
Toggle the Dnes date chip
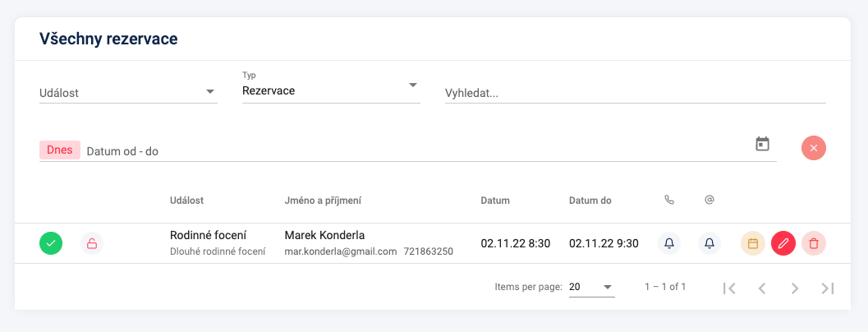(60, 150)
